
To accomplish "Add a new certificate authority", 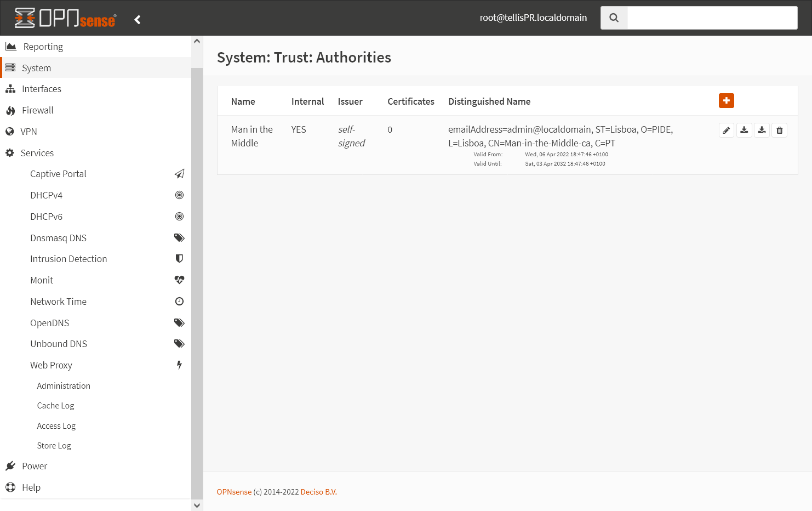I will pyautogui.click(x=726, y=101).
